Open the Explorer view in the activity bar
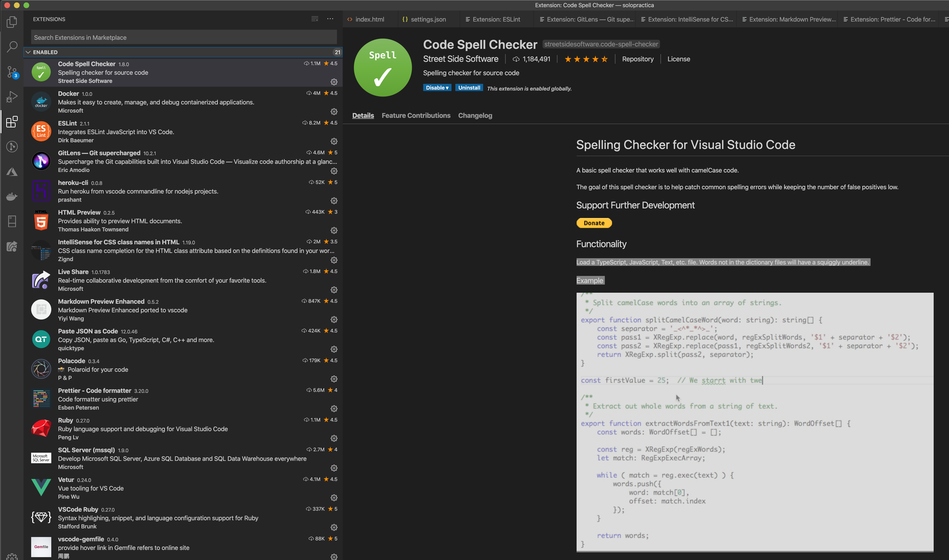Image resolution: width=949 pixels, height=560 pixels. 11,22
